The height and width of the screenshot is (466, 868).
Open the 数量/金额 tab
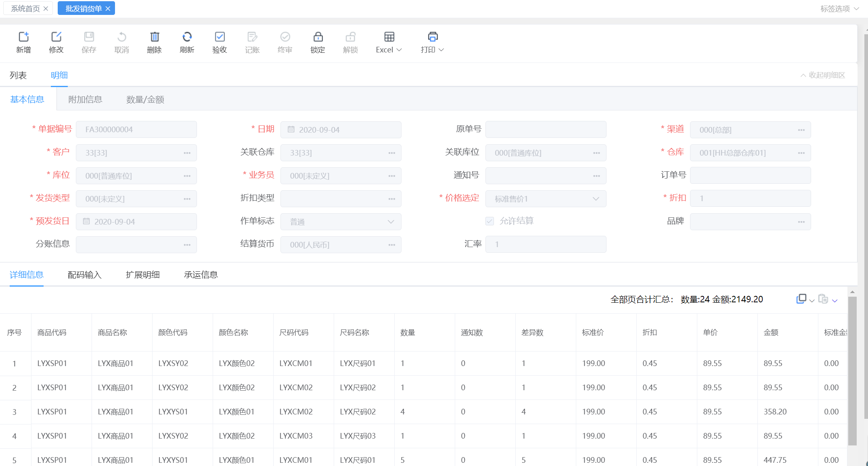[145, 99]
